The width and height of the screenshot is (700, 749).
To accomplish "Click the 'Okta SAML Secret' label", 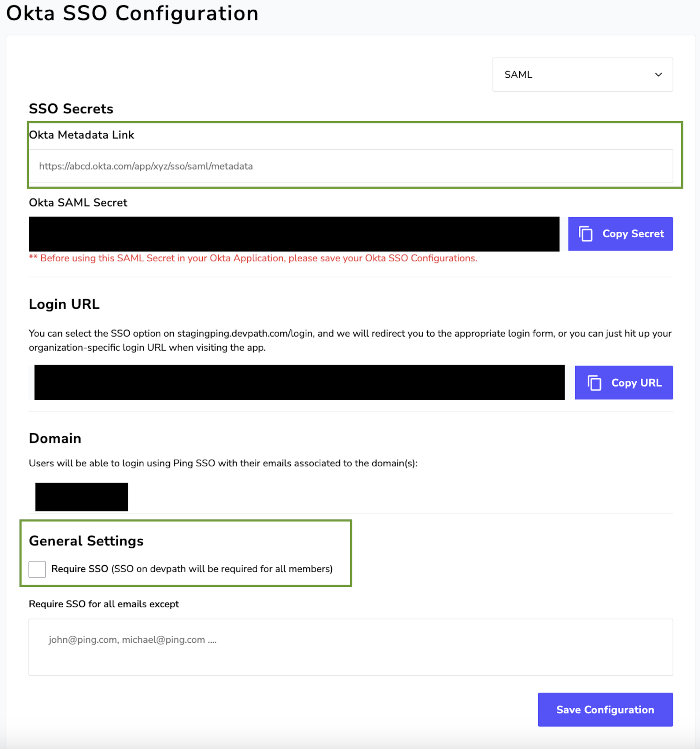I will (x=78, y=203).
